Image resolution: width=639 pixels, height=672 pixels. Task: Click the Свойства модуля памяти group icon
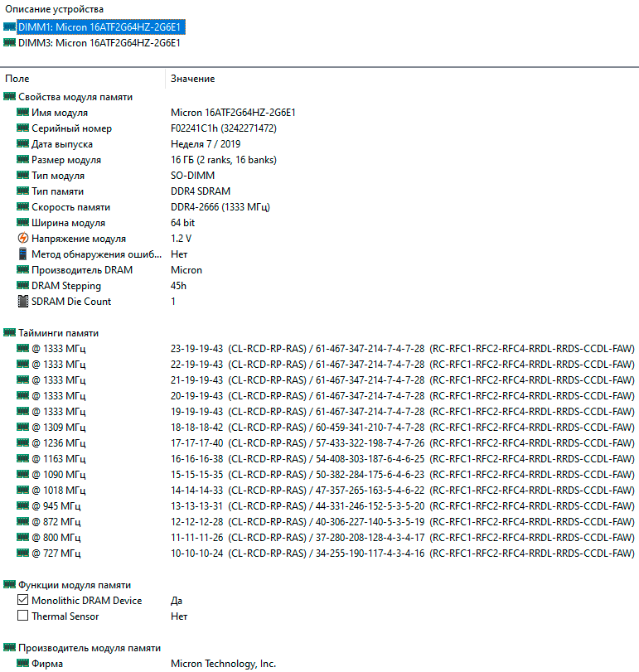pyautogui.click(x=9, y=97)
